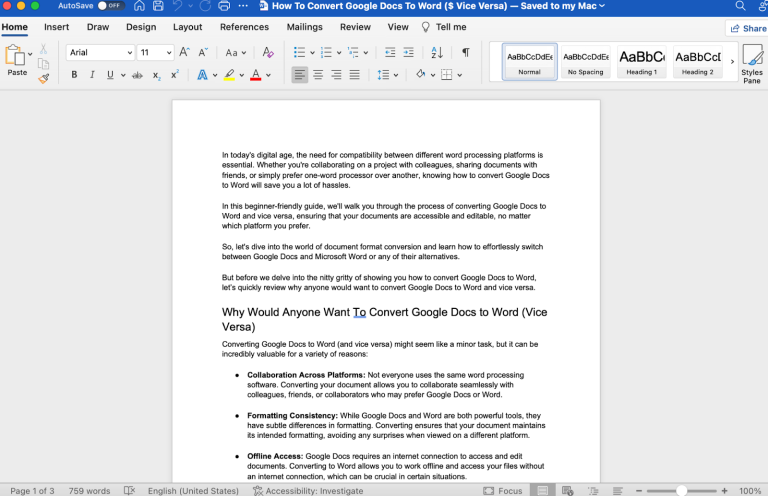Switch to the Layout tab

point(188,27)
